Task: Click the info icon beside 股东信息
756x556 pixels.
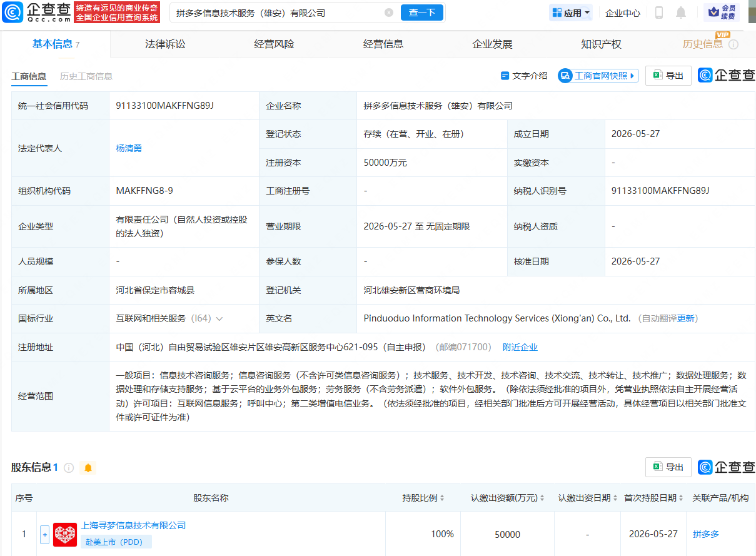Action: [x=69, y=468]
